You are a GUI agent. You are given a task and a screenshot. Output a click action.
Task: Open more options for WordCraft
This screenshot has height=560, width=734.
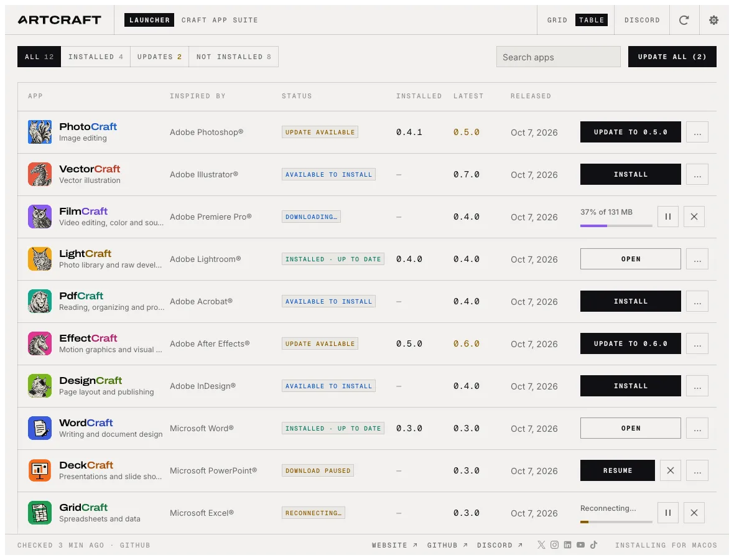click(697, 428)
